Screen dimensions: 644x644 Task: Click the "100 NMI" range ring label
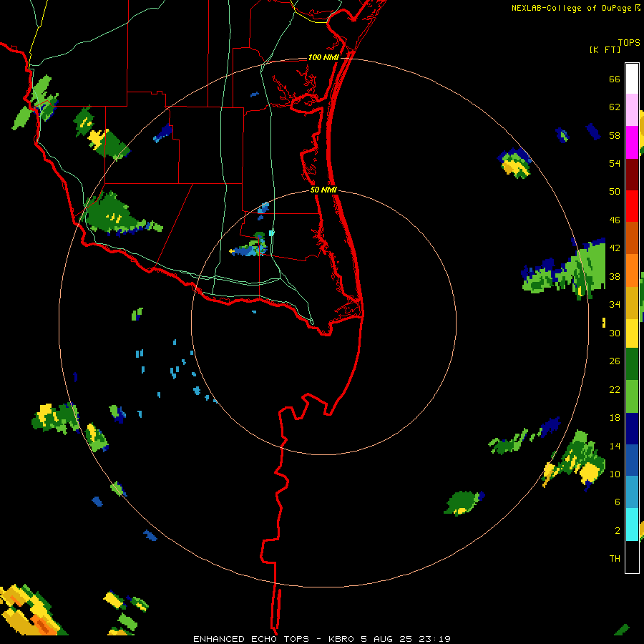(x=323, y=57)
